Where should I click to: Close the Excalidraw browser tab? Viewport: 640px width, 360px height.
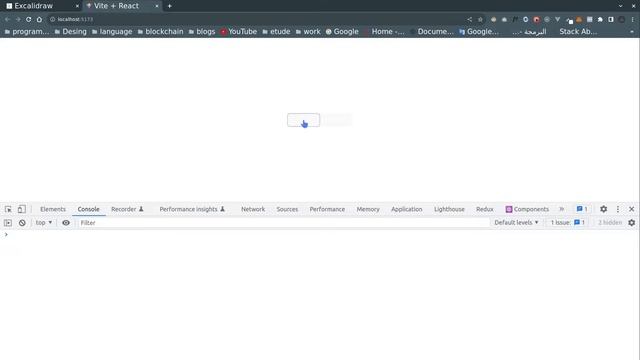(x=77, y=6)
